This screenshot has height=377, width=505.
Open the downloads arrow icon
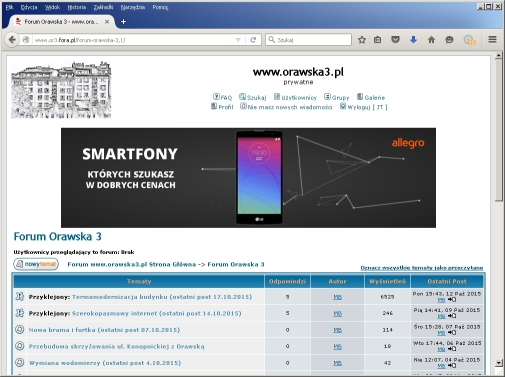pos(413,40)
